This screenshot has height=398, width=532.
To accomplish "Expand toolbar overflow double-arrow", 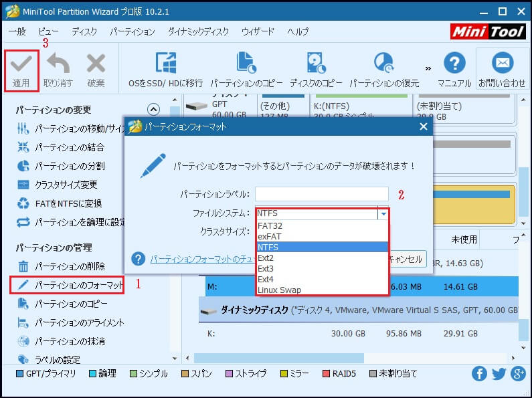I will click(428, 67).
